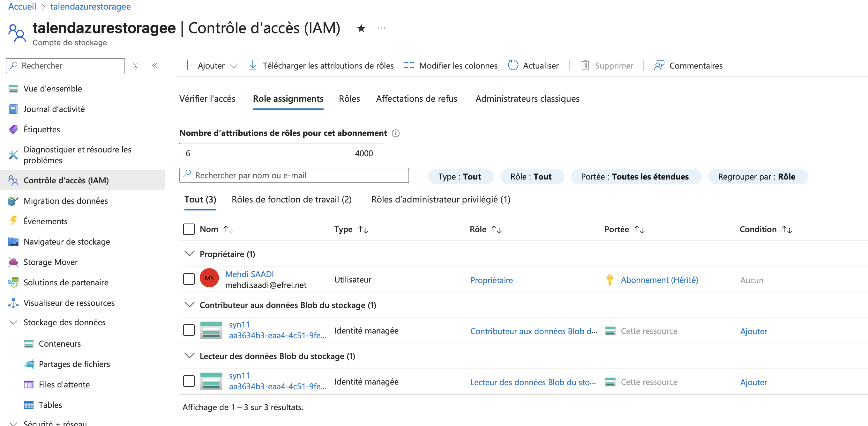This screenshot has height=426, width=868.
Task: Open Navigateur de stockage in sidebar
Action: 67,241
